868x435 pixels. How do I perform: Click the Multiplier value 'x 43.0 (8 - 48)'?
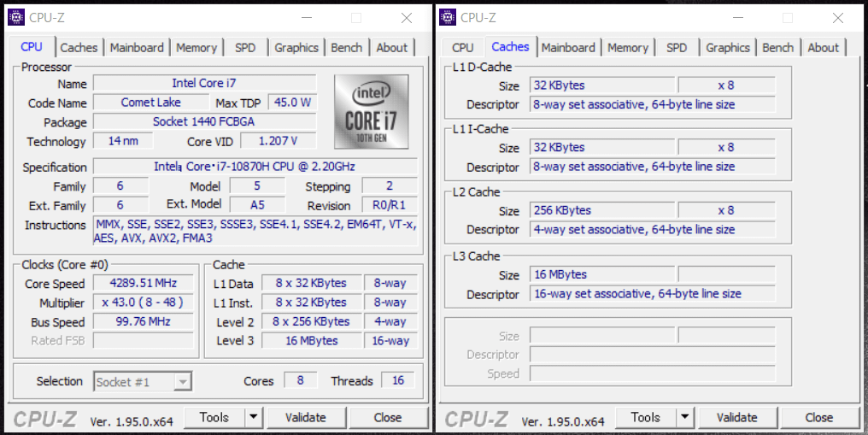144,303
